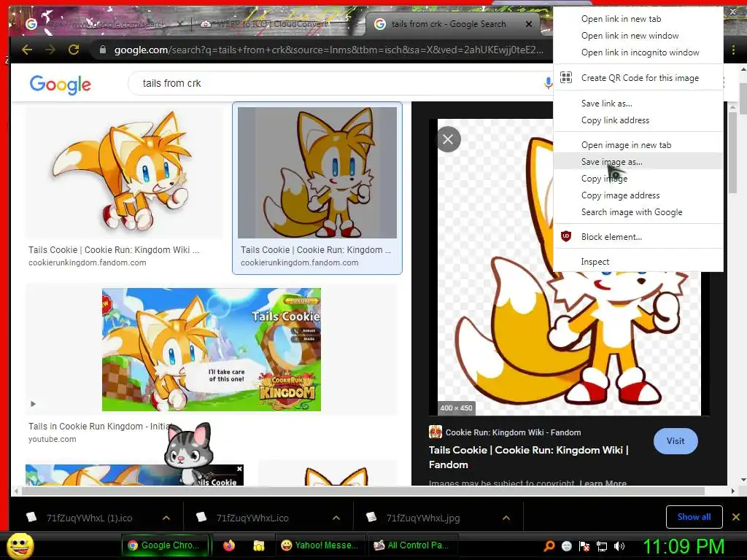Click the preview panel vertical scrollbar

[x=733, y=152]
